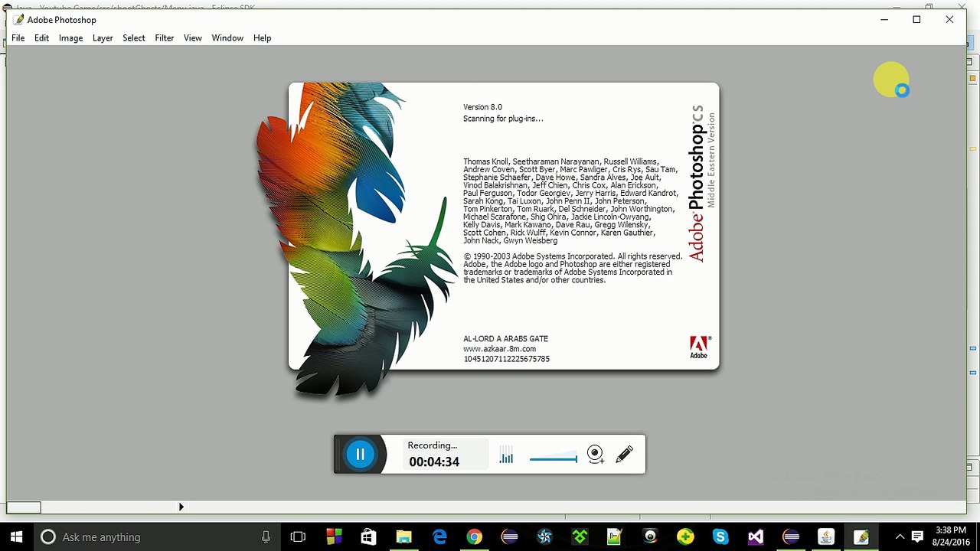Screen dimensions: 980x551
Task: Maximize the Adobe Photoshop window
Action: click(916, 20)
